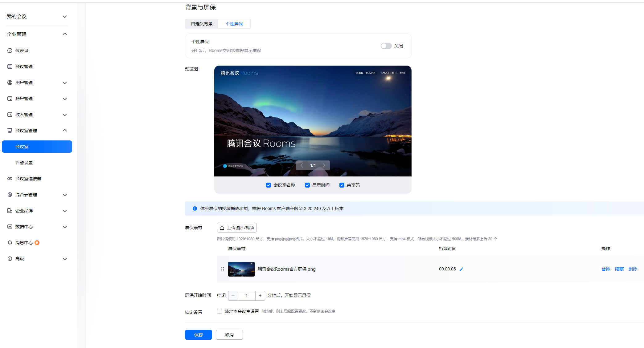Click the 隐藏 link for the screensaver
Screen dimensions: 644x348
(619, 269)
